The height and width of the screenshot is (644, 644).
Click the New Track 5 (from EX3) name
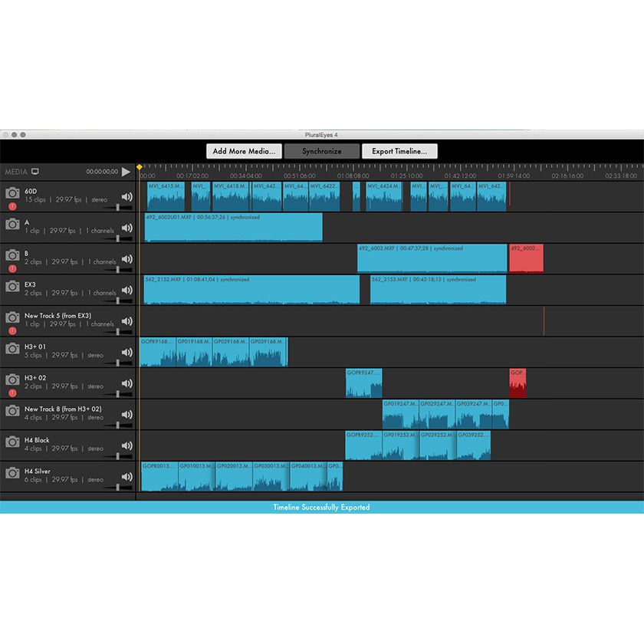pos(58,315)
